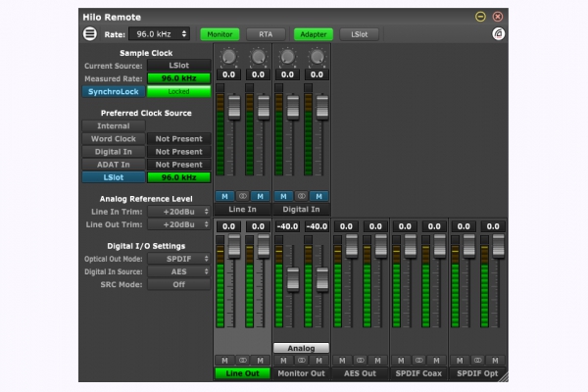Mute the left Line In channel
Screen dimensions: 588x392
pyautogui.click(x=224, y=195)
